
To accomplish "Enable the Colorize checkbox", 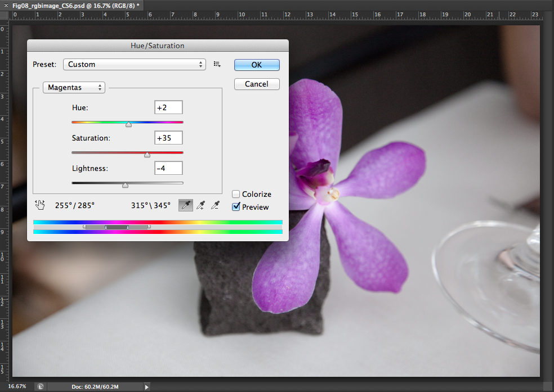I will click(236, 194).
